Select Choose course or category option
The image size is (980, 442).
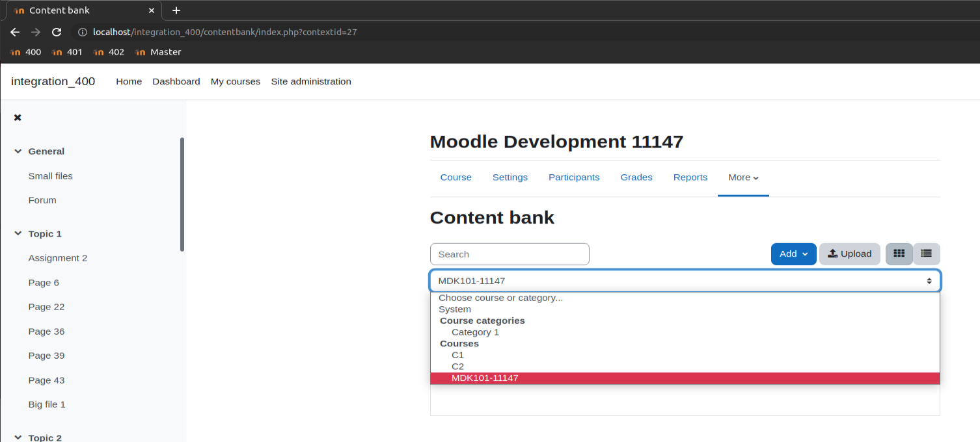[685, 298]
